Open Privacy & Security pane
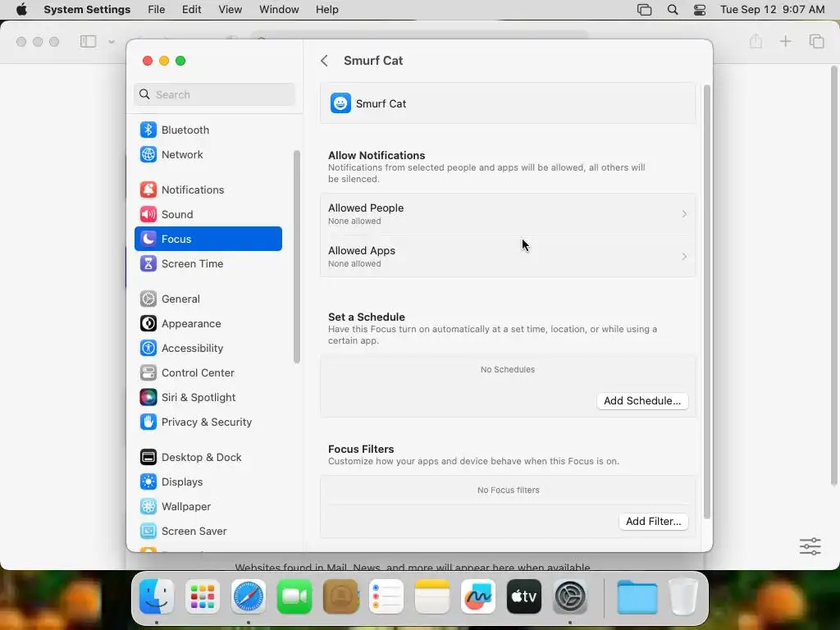The height and width of the screenshot is (630, 840). (208, 422)
